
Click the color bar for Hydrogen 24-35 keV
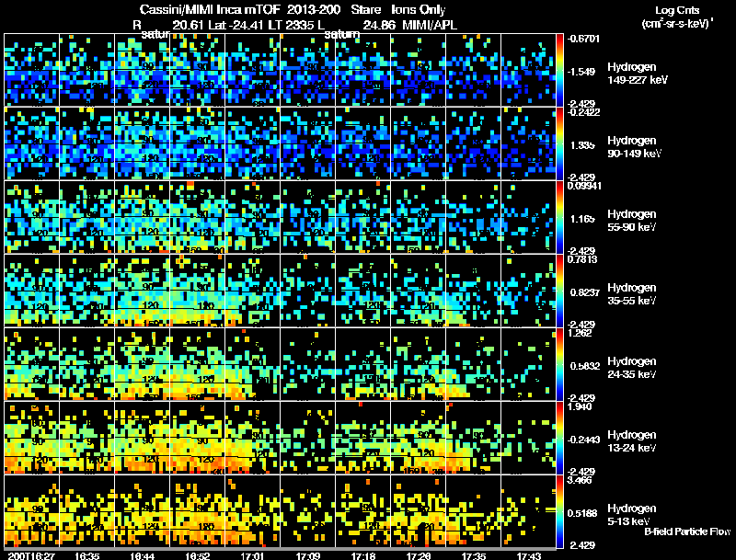tap(559, 364)
